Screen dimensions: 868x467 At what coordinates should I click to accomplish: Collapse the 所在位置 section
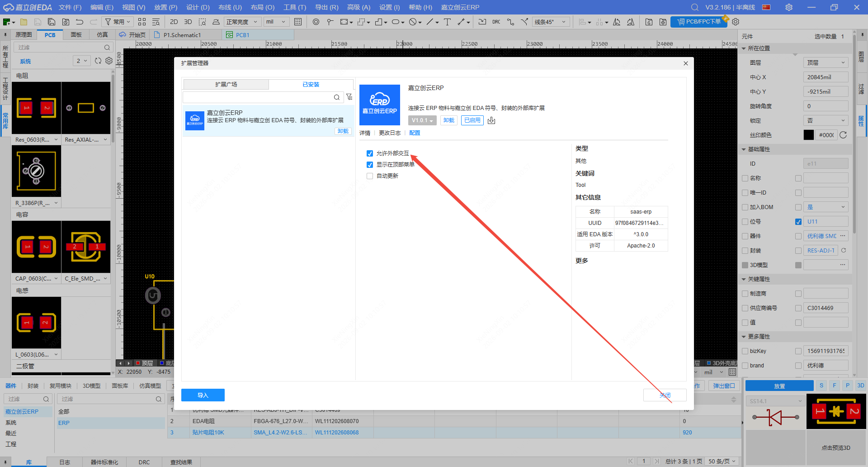(x=744, y=48)
